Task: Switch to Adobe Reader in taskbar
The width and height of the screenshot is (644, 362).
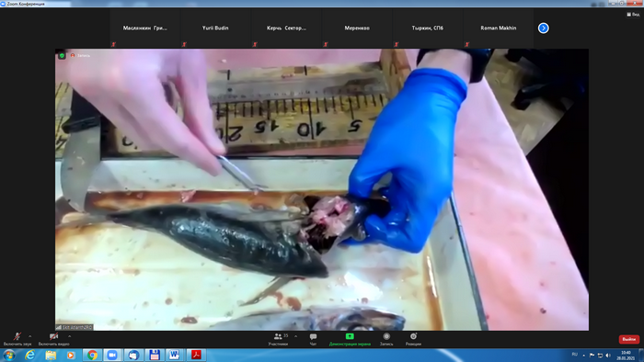Action: (x=196, y=355)
